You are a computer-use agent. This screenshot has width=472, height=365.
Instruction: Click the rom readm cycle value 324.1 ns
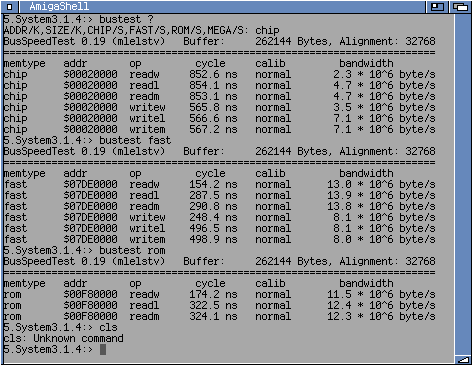click(213, 316)
